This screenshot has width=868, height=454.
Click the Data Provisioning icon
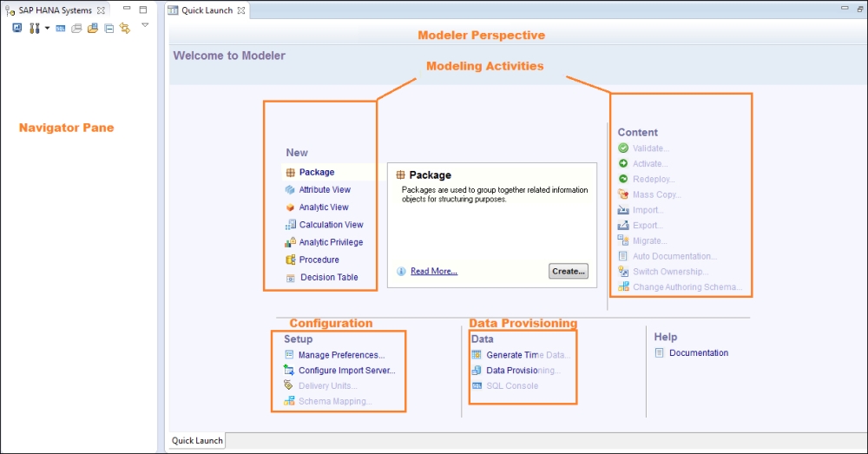(x=476, y=371)
